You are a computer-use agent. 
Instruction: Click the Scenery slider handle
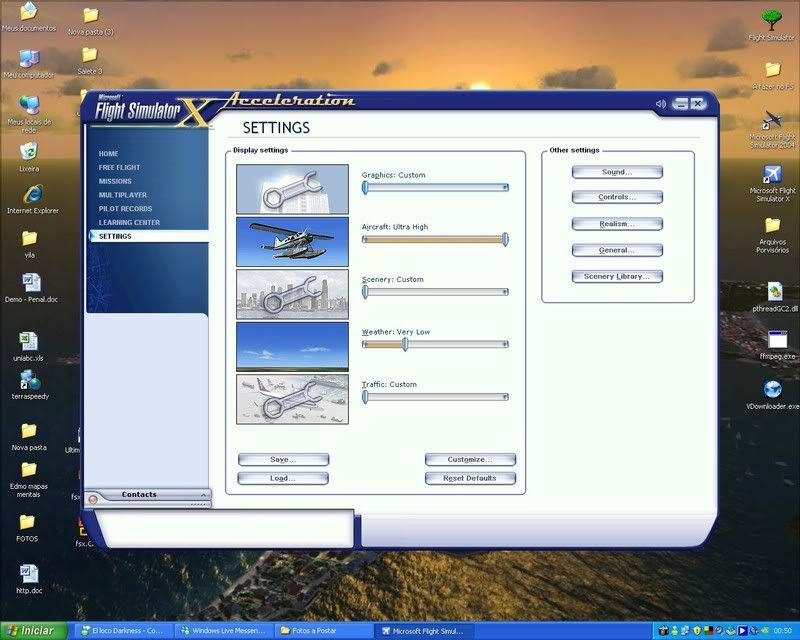click(365, 292)
